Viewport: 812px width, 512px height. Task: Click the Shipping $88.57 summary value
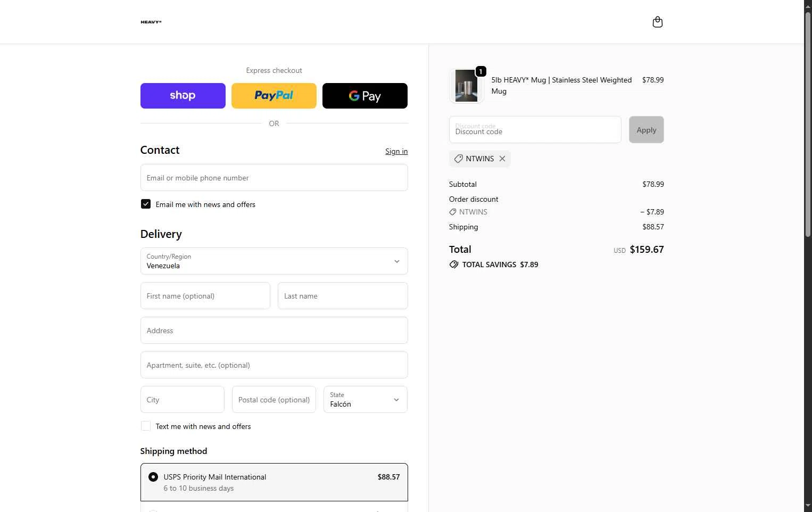click(x=653, y=227)
